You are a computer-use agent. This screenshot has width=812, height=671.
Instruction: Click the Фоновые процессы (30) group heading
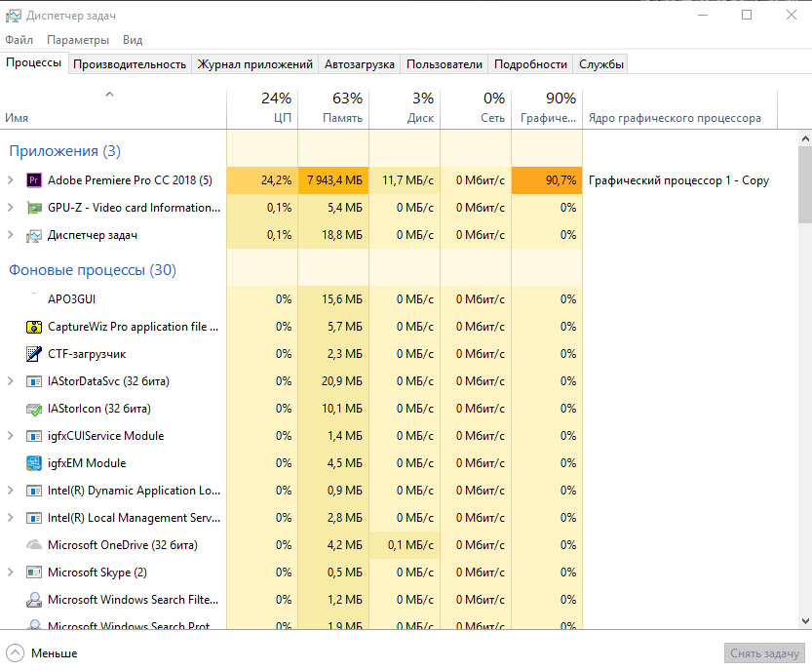pyautogui.click(x=93, y=270)
